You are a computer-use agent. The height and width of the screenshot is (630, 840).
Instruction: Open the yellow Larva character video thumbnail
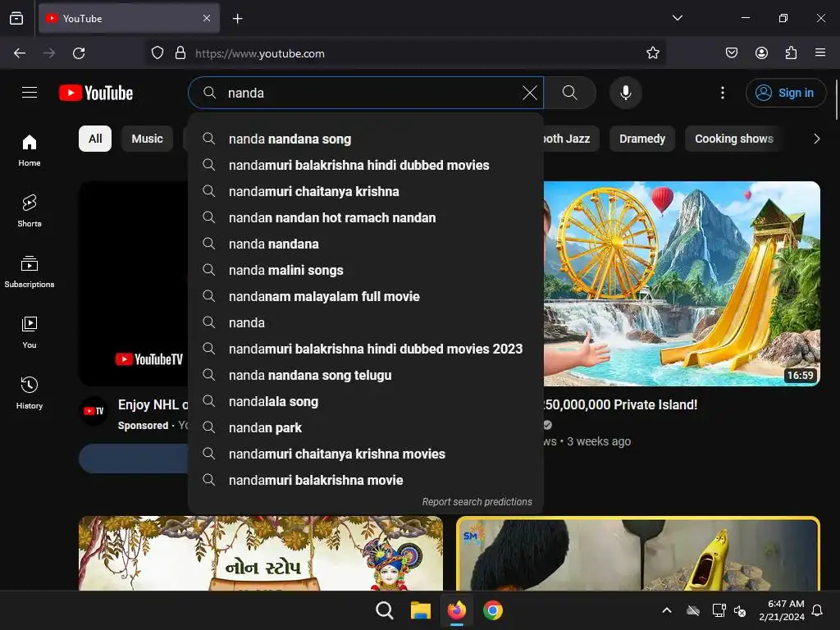[638, 554]
